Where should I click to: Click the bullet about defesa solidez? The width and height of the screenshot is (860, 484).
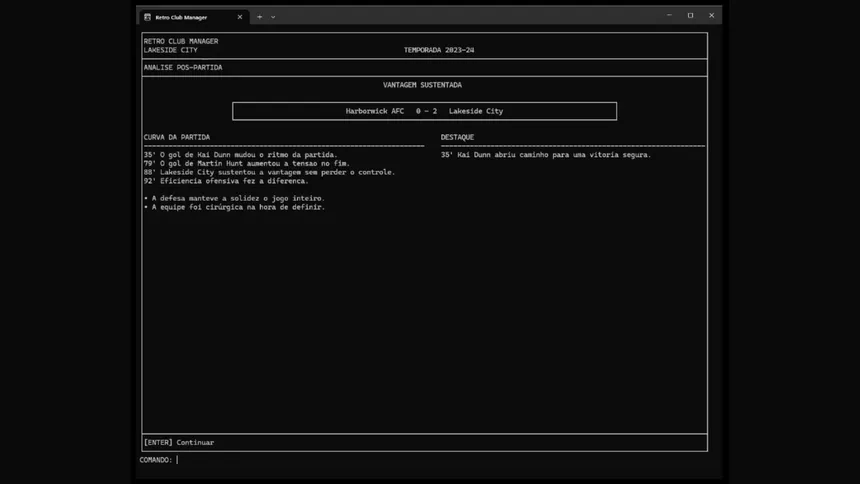[234, 199]
